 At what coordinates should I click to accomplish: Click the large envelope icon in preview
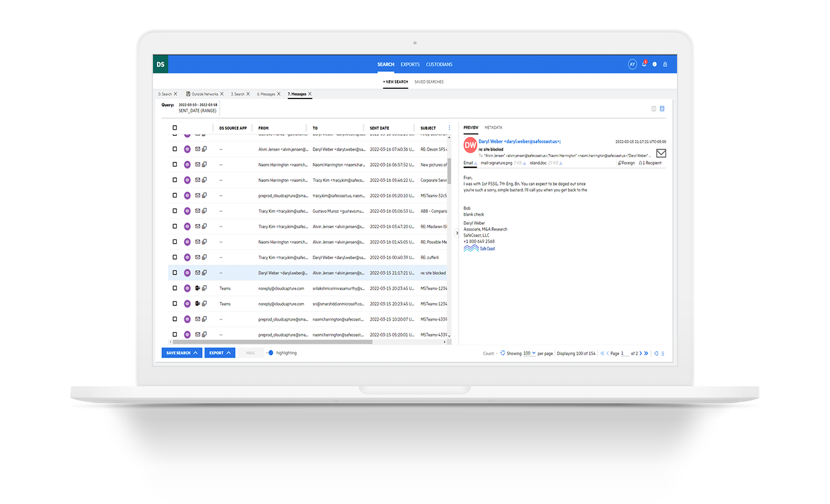[x=661, y=153]
